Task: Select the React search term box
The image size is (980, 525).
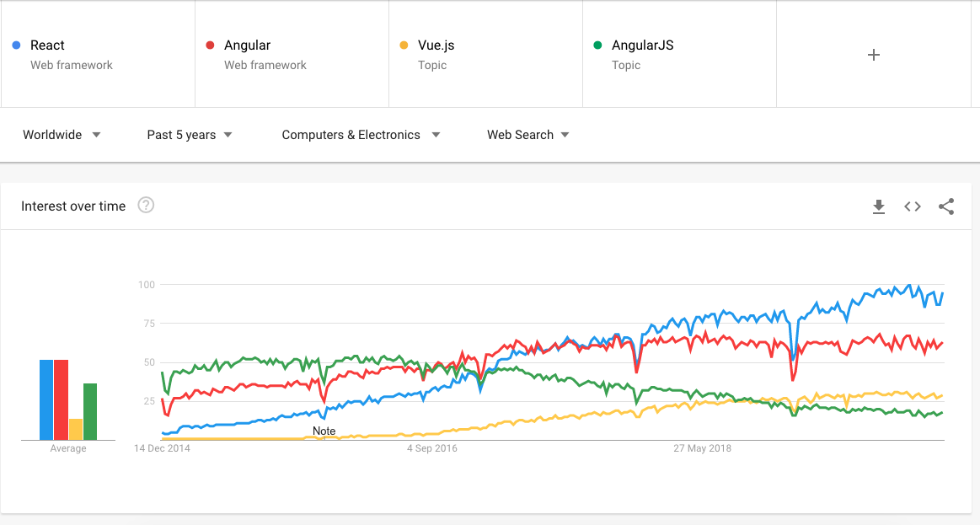Action: click(x=98, y=55)
